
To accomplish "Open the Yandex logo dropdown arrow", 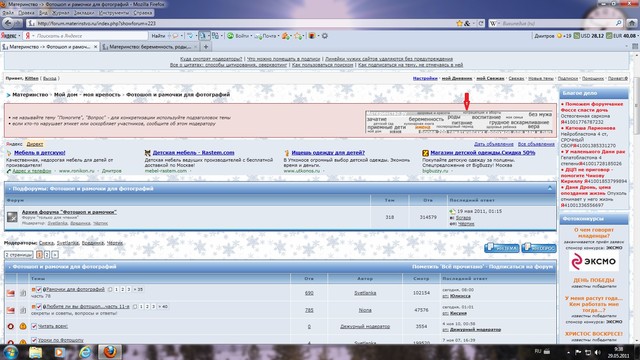I will (20, 36).
